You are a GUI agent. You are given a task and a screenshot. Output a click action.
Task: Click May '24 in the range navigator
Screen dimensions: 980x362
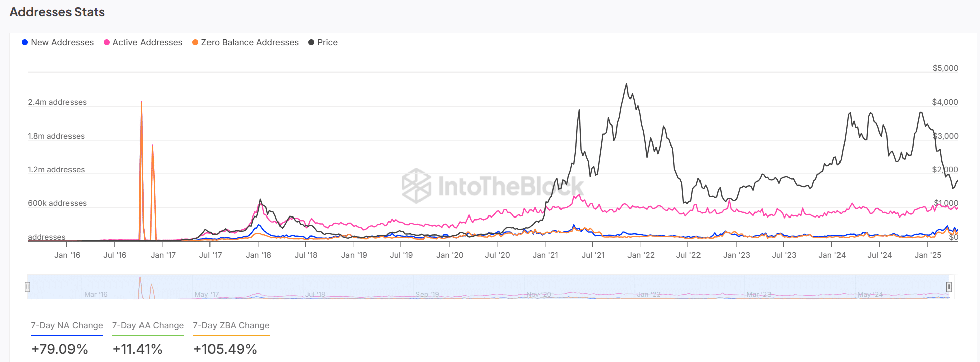click(x=870, y=294)
